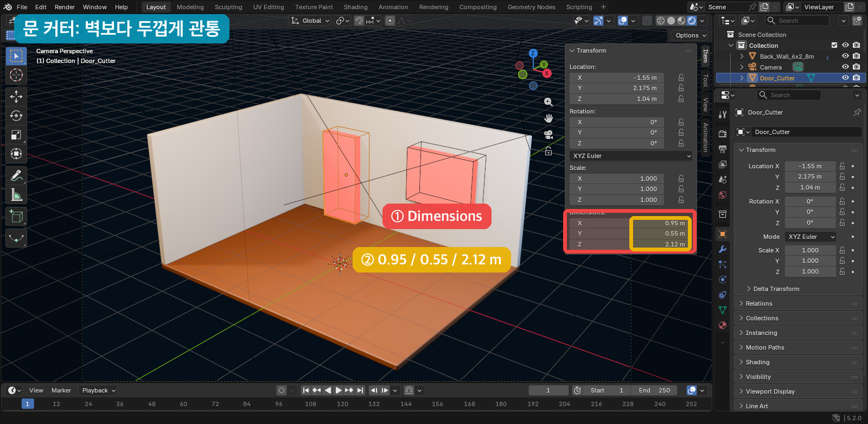The image size is (868, 424).
Task: Toggle lock on Location X in sidebar
Action: click(x=681, y=78)
